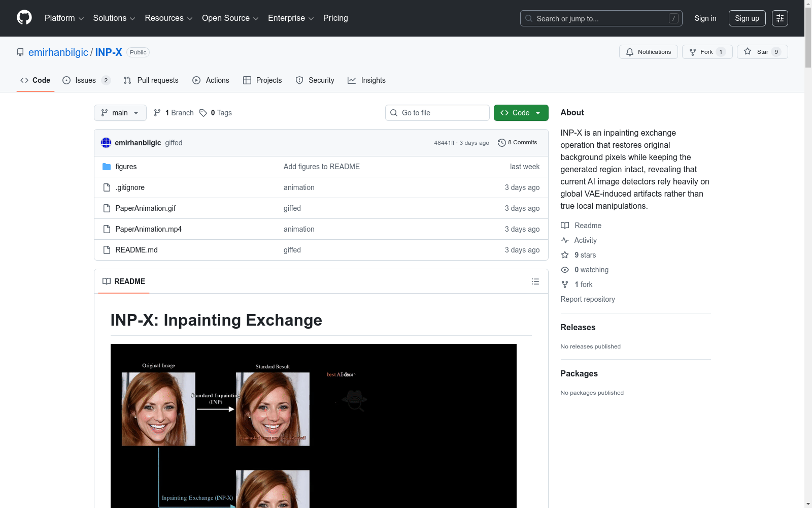Image resolution: width=812 pixels, height=508 pixels.
Task: Expand the Open Source menu
Action: point(230,18)
